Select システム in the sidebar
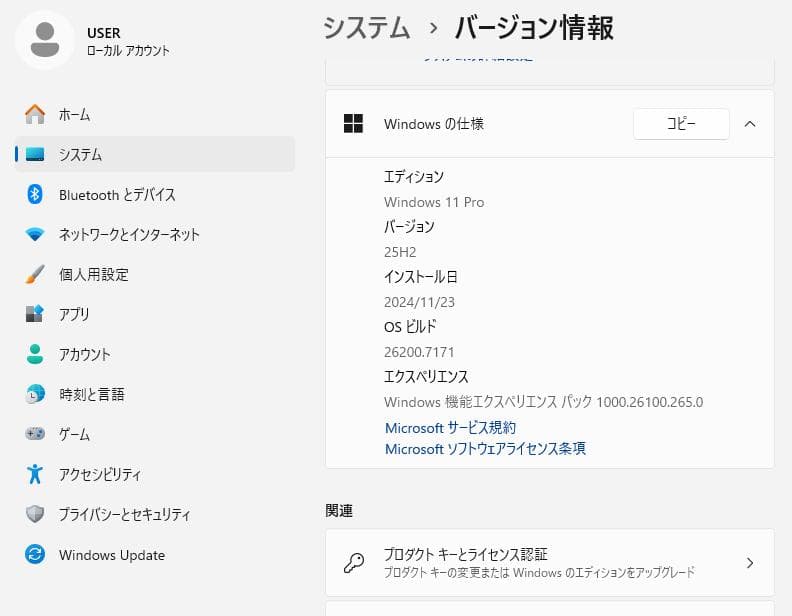 click(x=155, y=154)
